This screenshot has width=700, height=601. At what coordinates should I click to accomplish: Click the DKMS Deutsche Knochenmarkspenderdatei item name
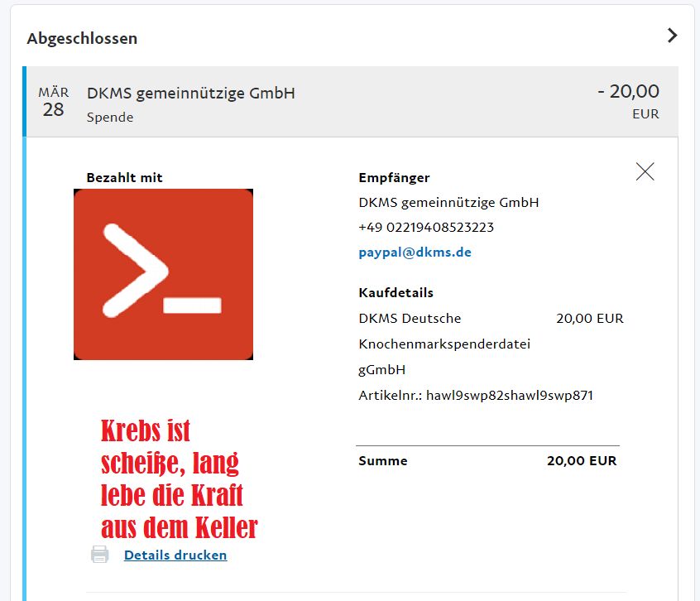[444, 344]
